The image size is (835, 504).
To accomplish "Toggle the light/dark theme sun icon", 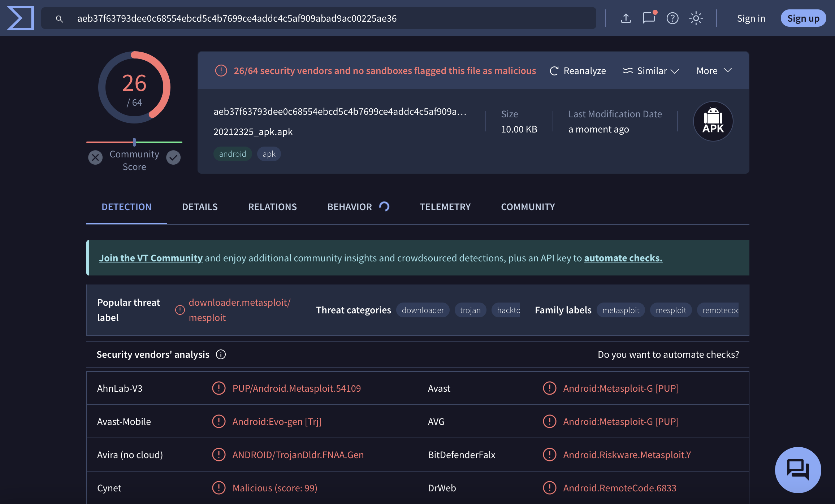I will (696, 18).
